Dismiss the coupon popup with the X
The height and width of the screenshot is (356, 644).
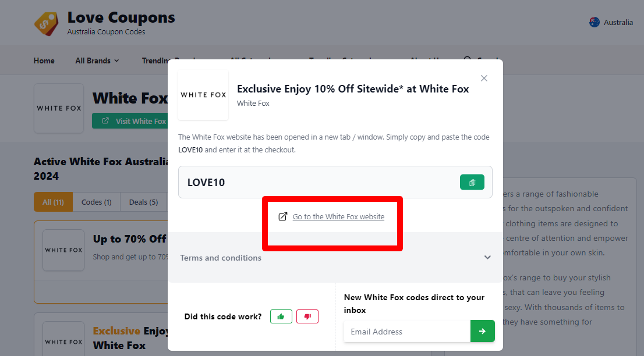pyautogui.click(x=484, y=78)
